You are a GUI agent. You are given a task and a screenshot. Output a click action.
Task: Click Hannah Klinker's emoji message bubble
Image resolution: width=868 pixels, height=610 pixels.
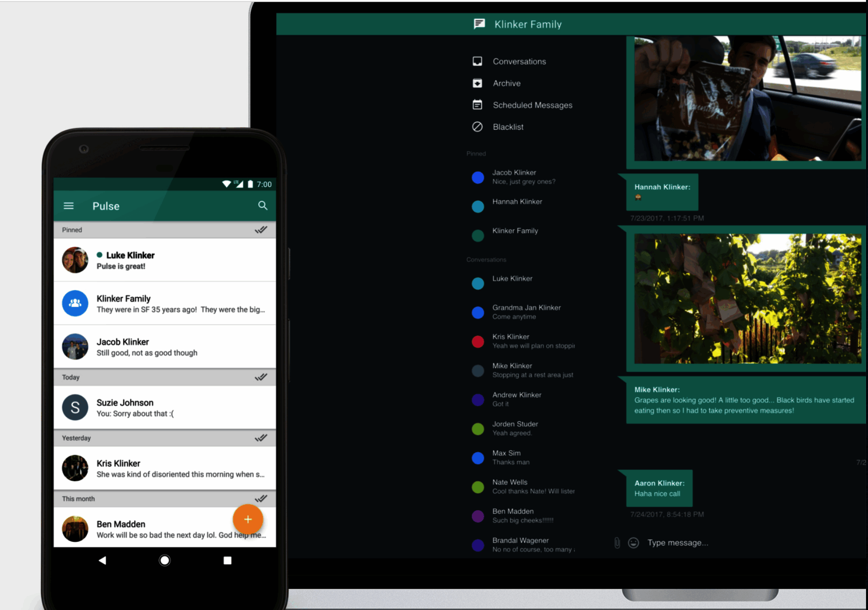pos(662,192)
